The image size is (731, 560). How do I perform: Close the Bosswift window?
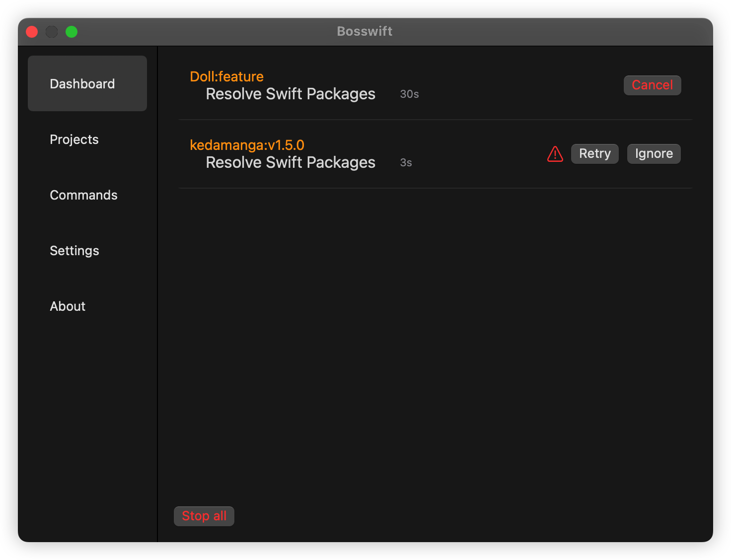[x=32, y=32]
